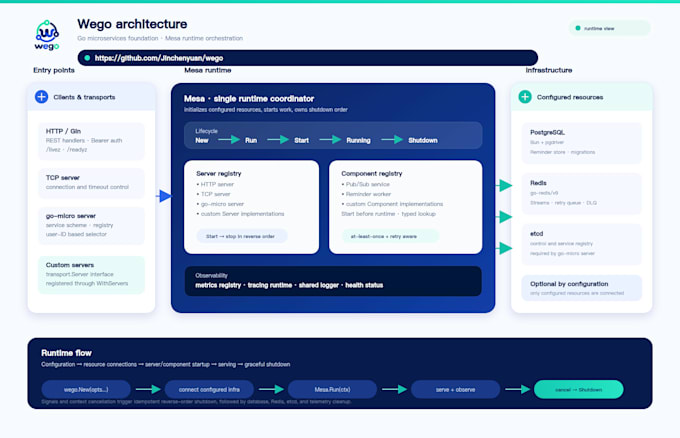Screen dimensions: 680x438
Task: Click the green dot in the GitHub URL bar
Action: tap(87, 58)
